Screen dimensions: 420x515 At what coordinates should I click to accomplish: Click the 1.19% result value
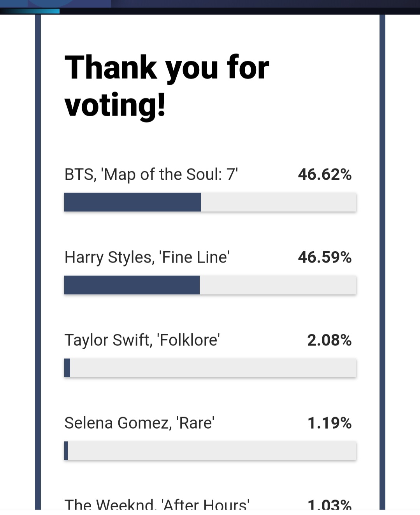[x=329, y=423]
